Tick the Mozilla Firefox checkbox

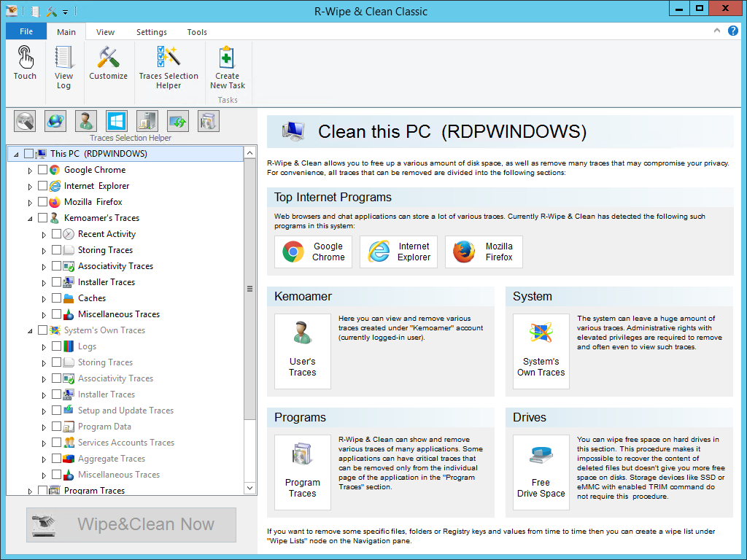[x=42, y=201]
